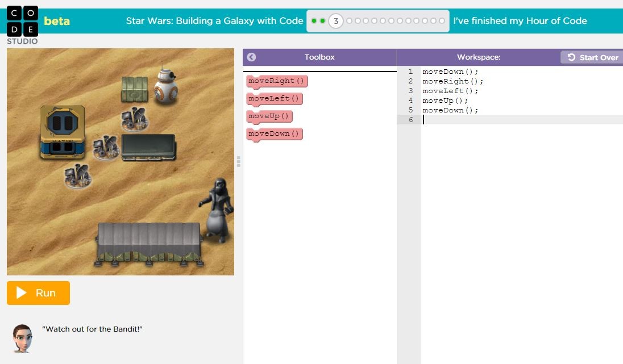Open "I've finished my Hour of Code" link

[x=520, y=20]
